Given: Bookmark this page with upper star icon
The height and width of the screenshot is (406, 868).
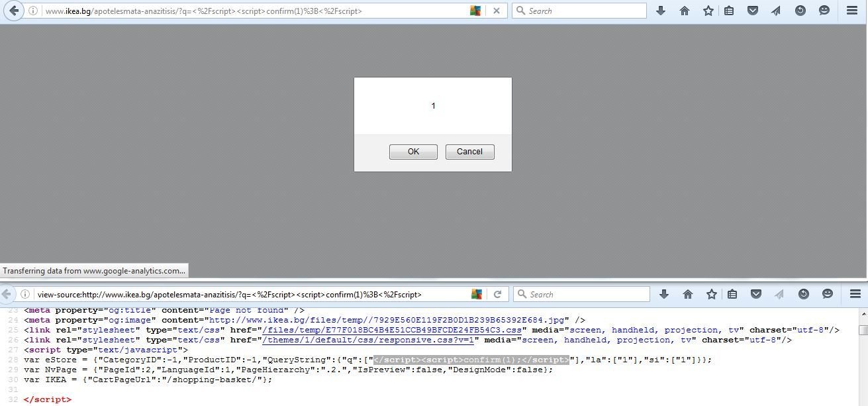Looking at the screenshot, I should (708, 11).
